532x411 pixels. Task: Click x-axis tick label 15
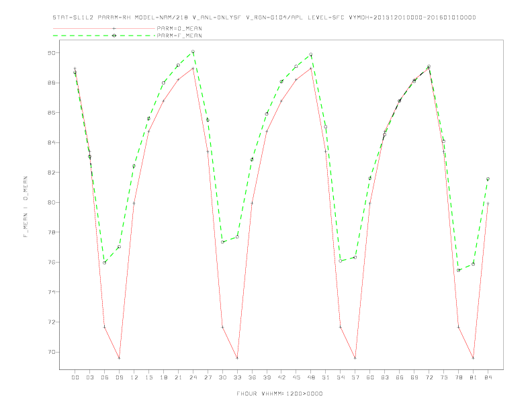click(148, 377)
